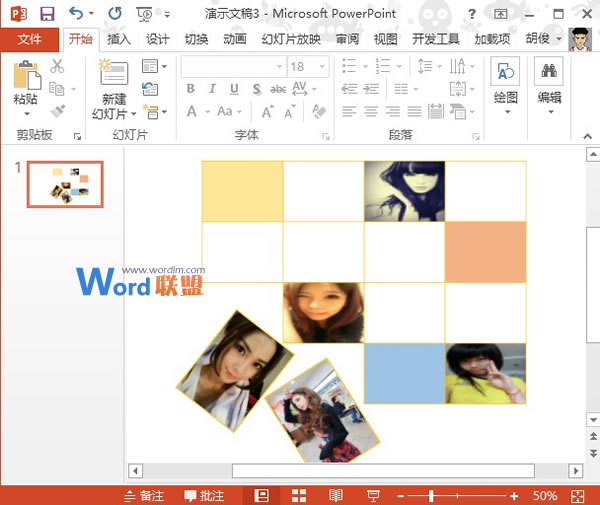Image resolution: width=600 pixels, height=505 pixels.
Task: Click the Cut scissors icon
Action: pyautogui.click(x=57, y=66)
